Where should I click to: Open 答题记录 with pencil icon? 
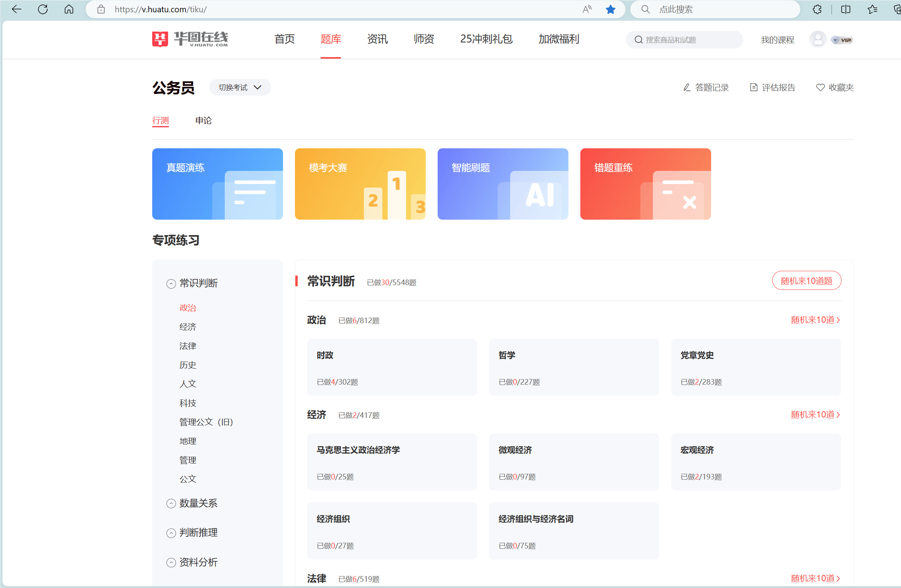point(706,88)
